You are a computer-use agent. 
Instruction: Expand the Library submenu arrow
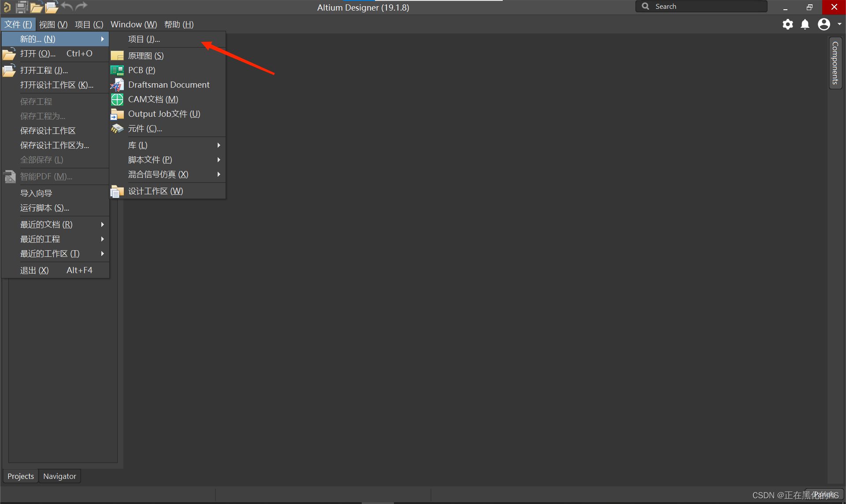coord(219,145)
